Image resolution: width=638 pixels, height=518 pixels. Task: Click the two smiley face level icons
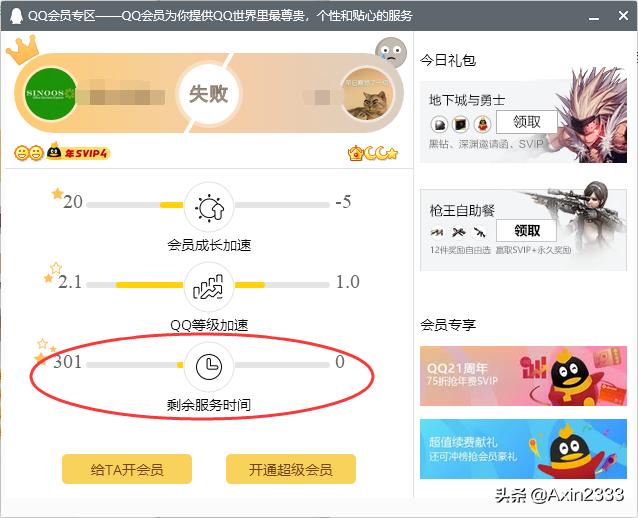click(x=29, y=153)
